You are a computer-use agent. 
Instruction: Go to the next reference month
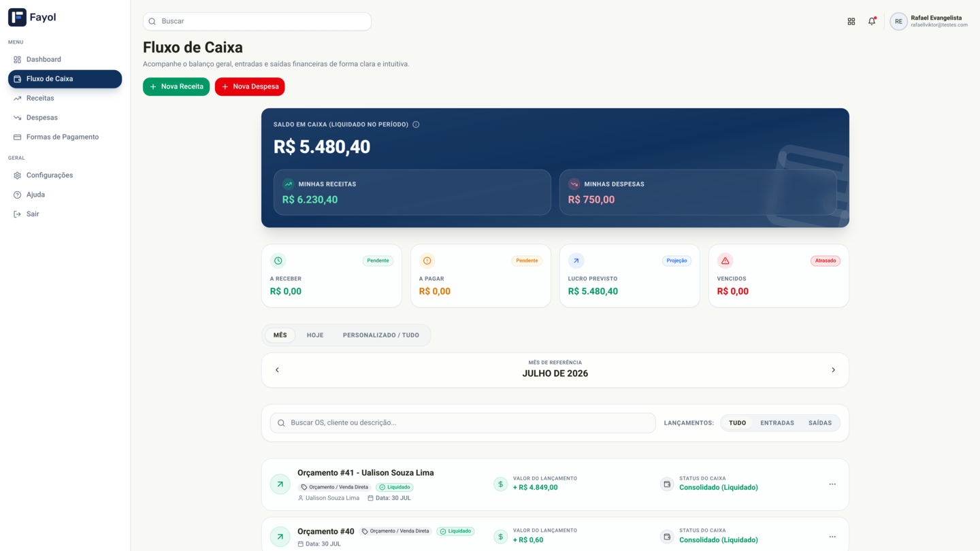[833, 370]
